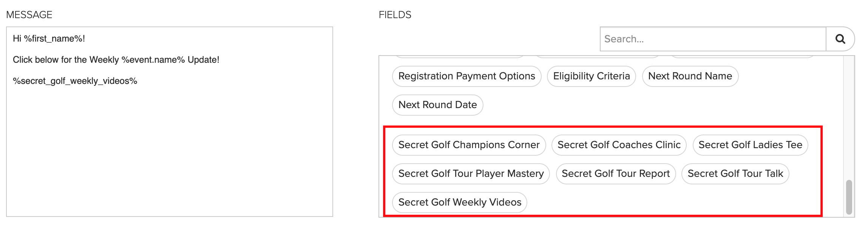The image size is (868, 229).
Task: Insert the Secret Golf Tour Talk field
Action: point(735,174)
